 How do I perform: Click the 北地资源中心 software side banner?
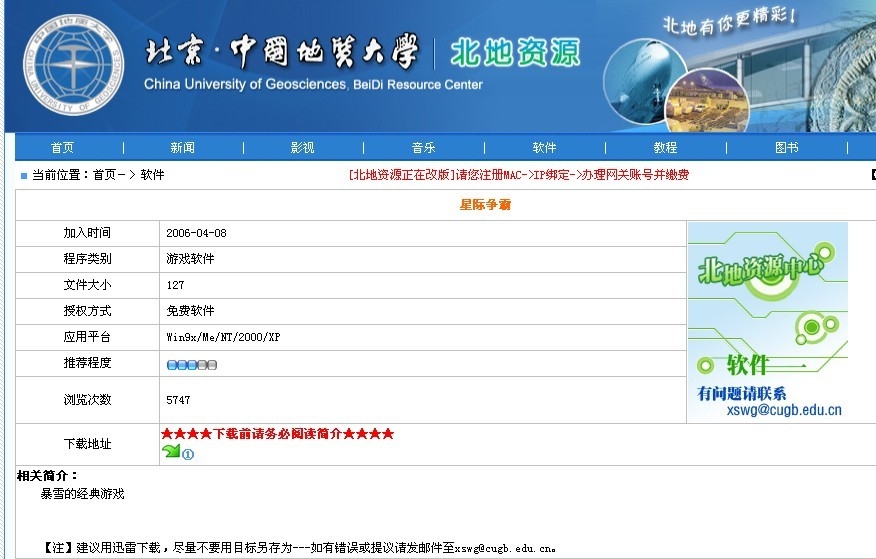click(x=767, y=321)
